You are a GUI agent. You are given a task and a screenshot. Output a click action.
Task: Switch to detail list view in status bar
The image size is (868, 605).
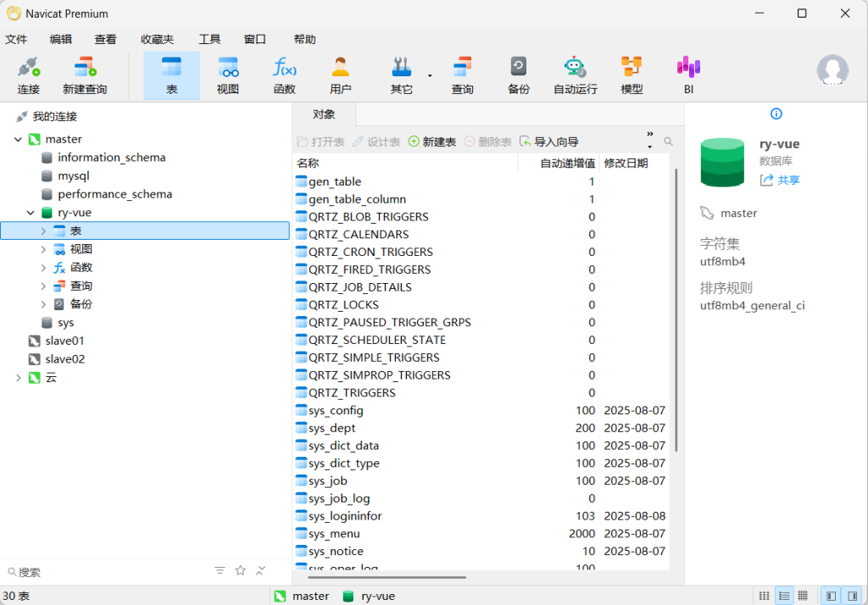(784, 596)
